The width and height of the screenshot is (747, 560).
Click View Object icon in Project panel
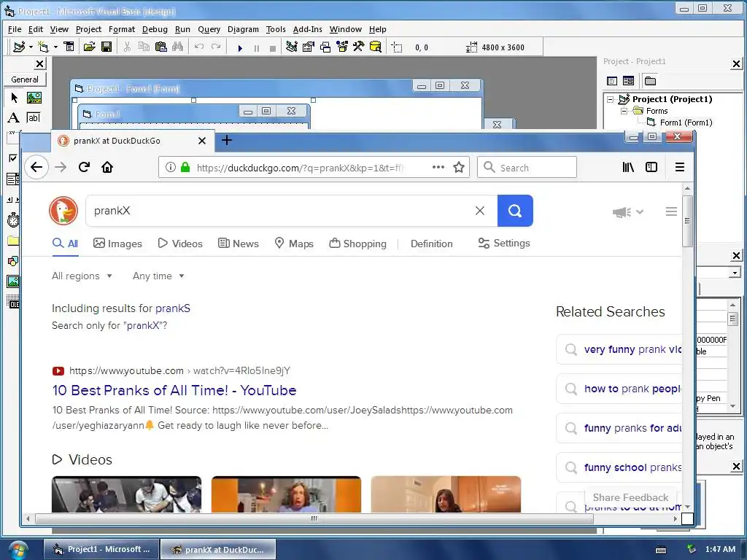[x=628, y=81]
